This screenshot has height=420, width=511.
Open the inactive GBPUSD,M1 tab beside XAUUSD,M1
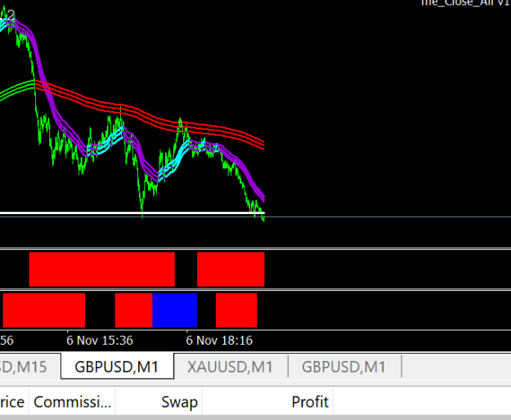click(x=344, y=367)
